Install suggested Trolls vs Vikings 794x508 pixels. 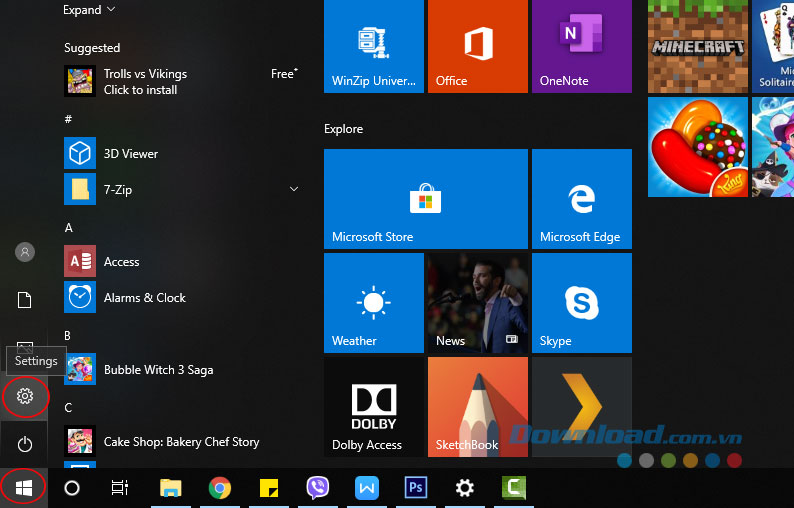pos(144,82)
